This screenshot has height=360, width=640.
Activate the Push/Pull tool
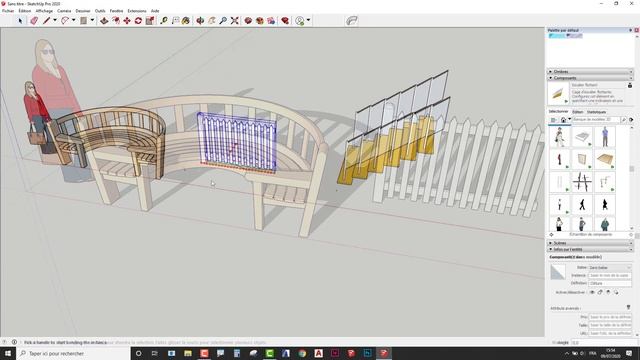point(104,21)
